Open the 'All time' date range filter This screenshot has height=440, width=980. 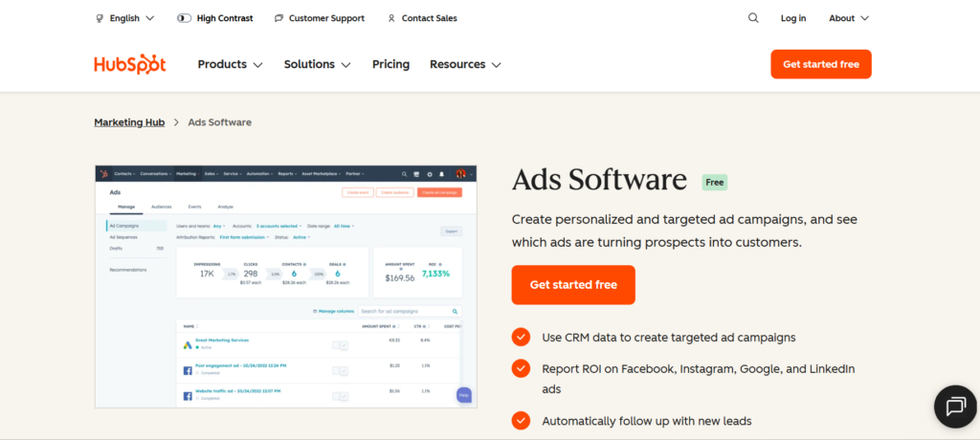coord(344,226)
